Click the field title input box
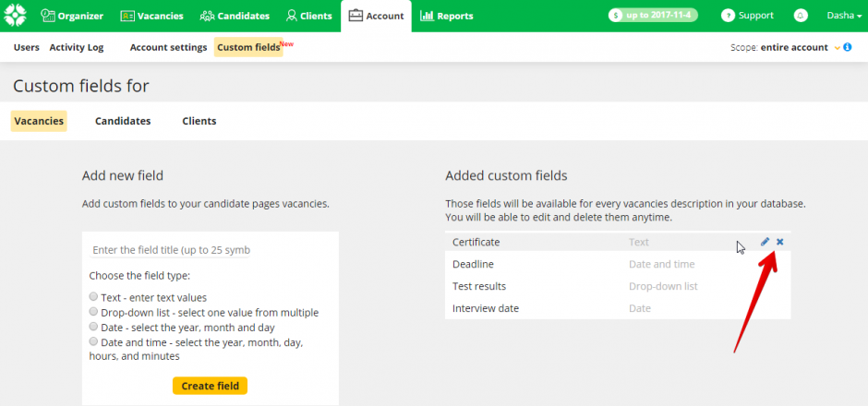868x406 pixels. click(x=210, y=250)
